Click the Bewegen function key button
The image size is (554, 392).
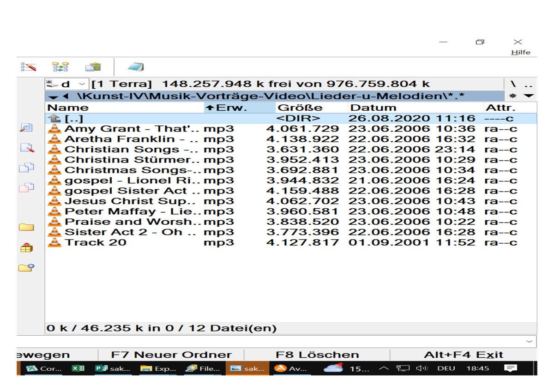(x=57, y=355)
